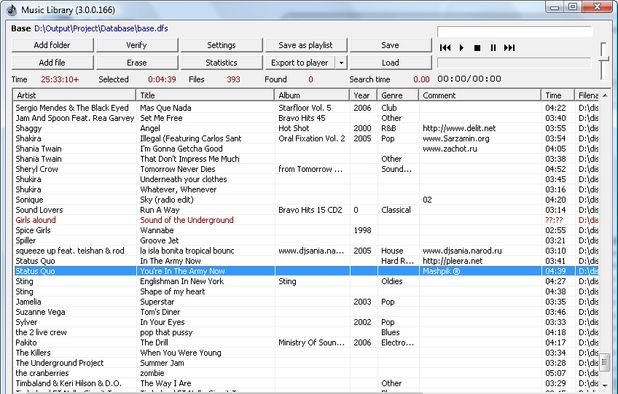
Task: Click the http://www.delit.net comment cell
Action: tap(459, 128)
